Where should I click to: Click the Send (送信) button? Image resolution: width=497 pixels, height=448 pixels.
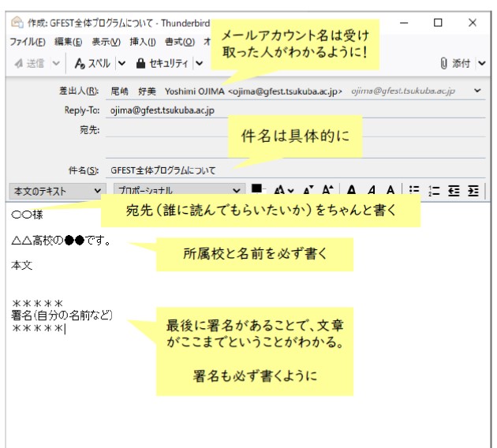[30, 63]
